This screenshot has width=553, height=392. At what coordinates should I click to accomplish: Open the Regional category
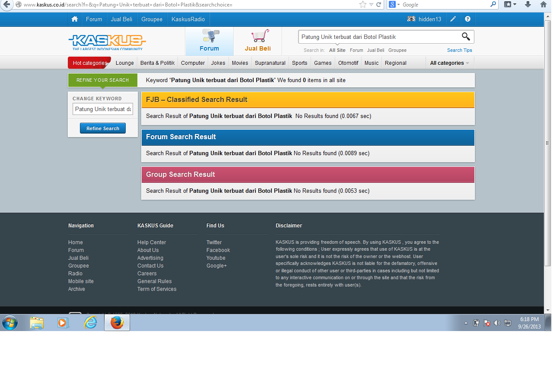coord(396,63)
